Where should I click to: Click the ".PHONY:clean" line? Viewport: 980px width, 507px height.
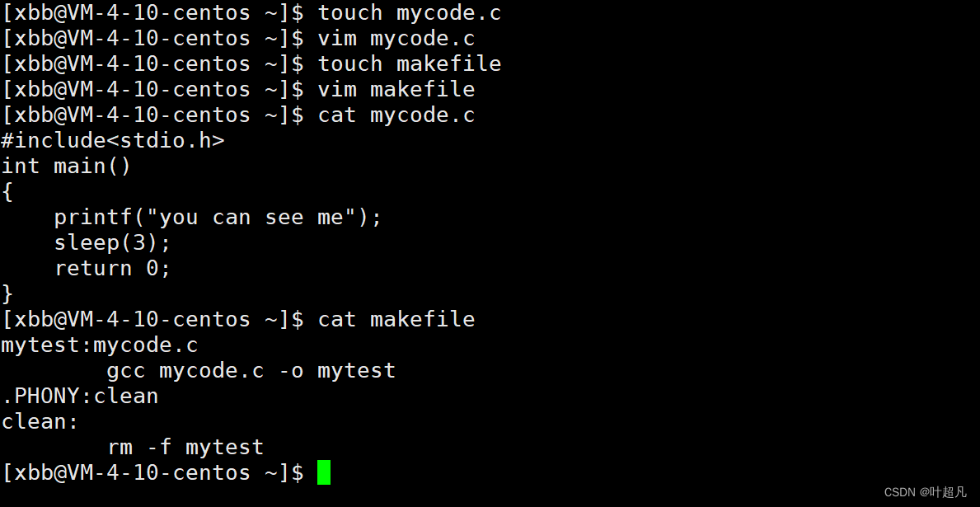80,397
